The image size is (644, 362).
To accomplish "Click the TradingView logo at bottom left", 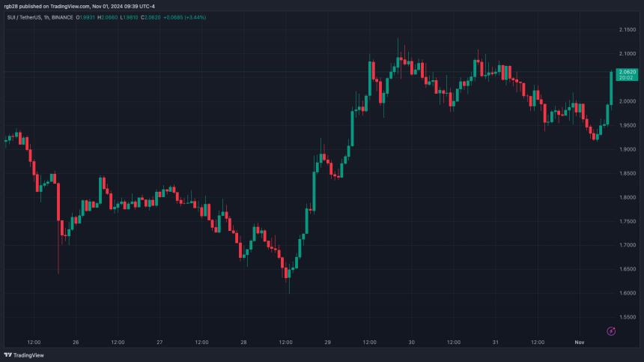I will [22, 355].
